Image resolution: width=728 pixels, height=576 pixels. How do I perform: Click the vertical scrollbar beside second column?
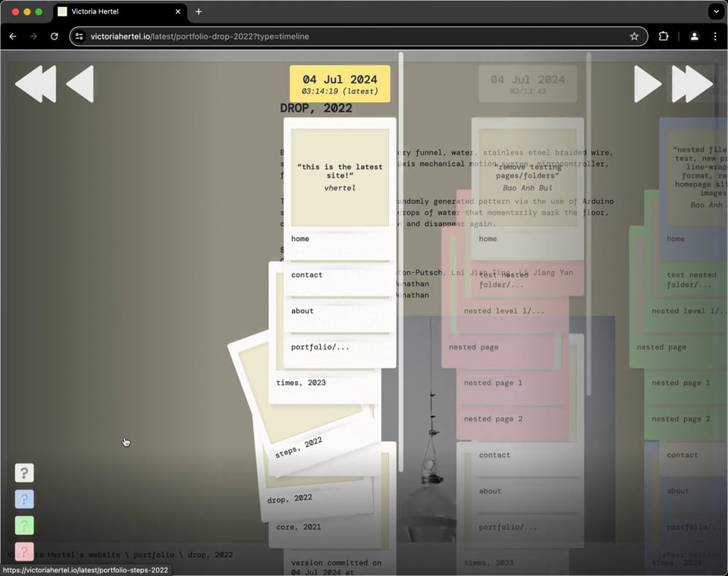[x=588, y=224]
